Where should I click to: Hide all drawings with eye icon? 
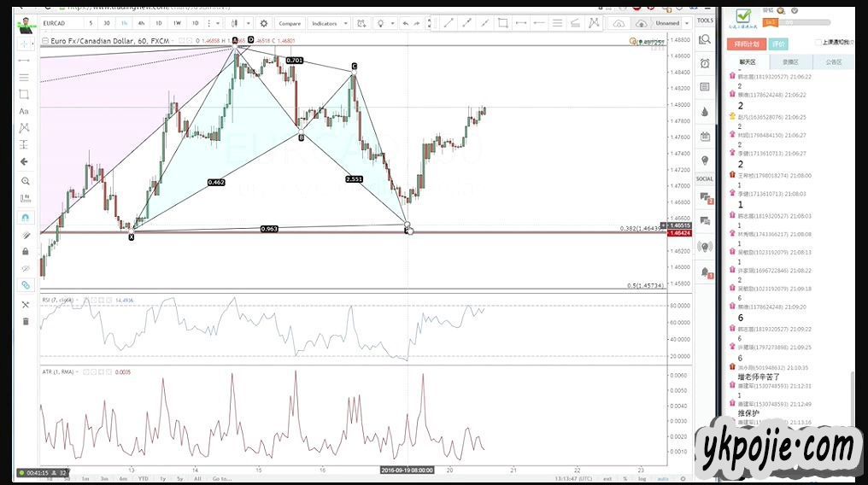24,267
